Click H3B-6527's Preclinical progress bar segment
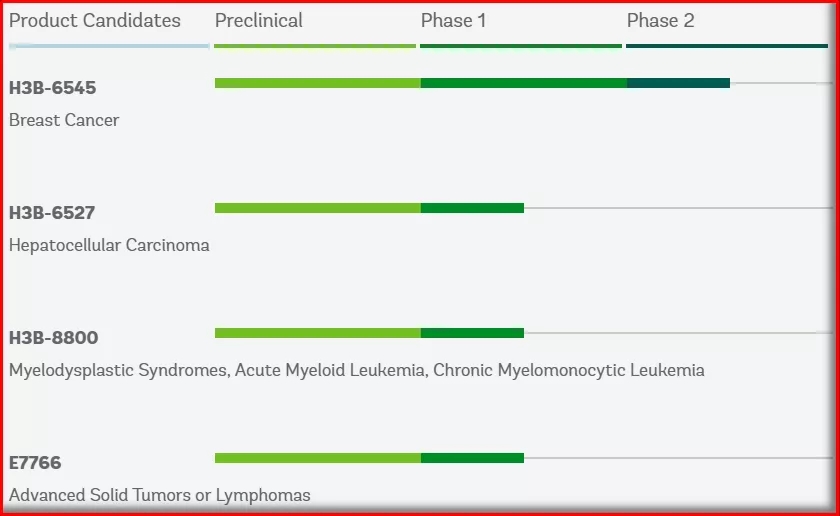Viewport: 840px width, 516px height. coord(318,208)
